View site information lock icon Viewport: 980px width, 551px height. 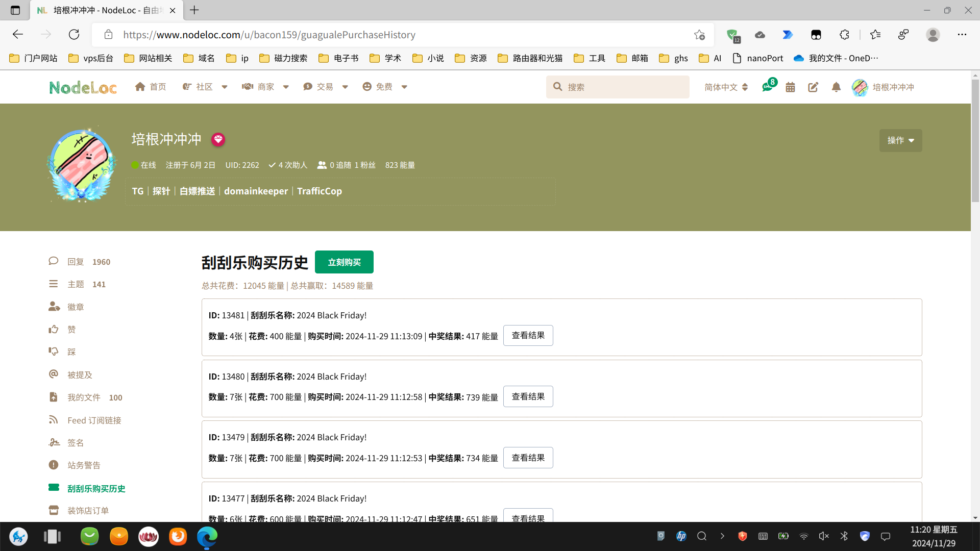[x=108, y=34]
